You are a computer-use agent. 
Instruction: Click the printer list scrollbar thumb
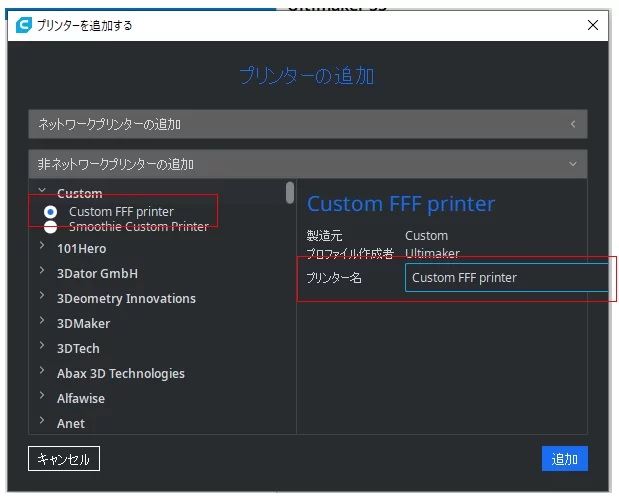point(290,193)
